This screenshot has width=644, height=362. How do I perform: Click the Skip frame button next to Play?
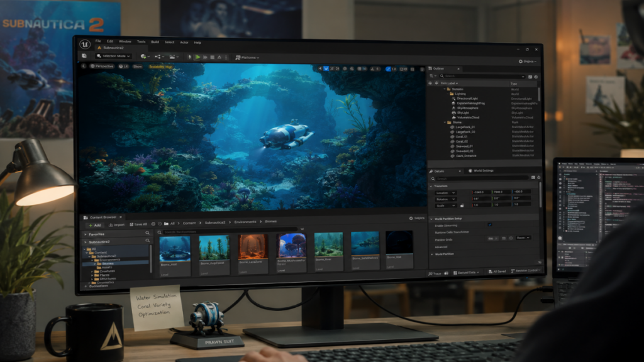coord(205,57)
